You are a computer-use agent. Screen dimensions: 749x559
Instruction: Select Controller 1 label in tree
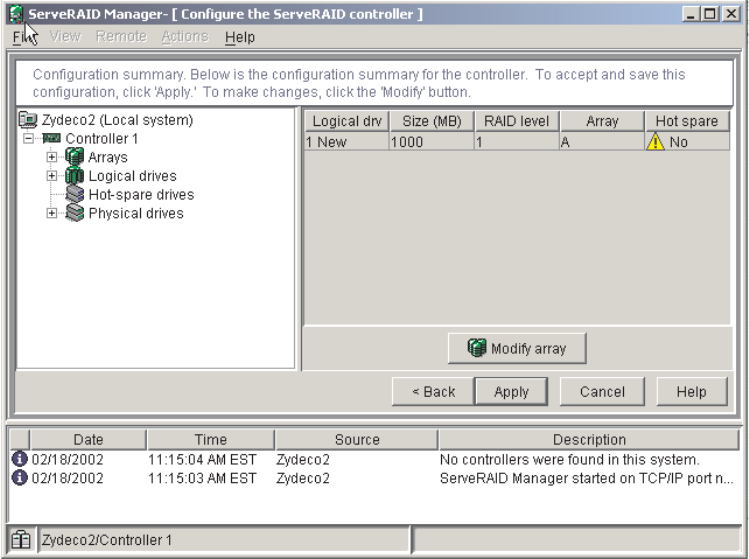pos(102,139)
